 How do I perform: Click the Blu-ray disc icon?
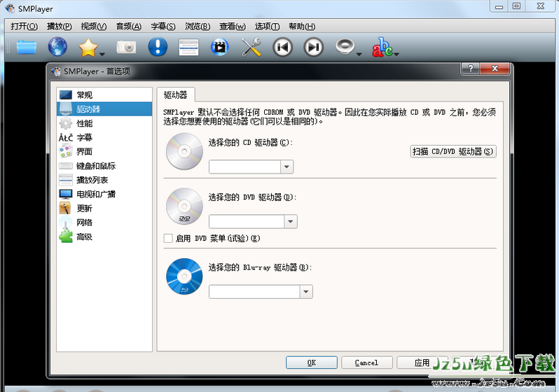pyautogui.click(x=184, y=276)
